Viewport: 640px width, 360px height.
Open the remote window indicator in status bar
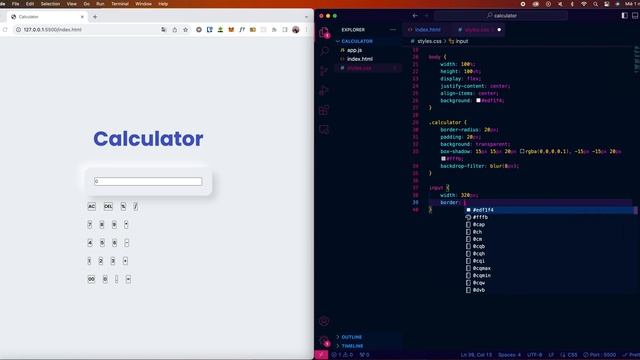(321, 355)
